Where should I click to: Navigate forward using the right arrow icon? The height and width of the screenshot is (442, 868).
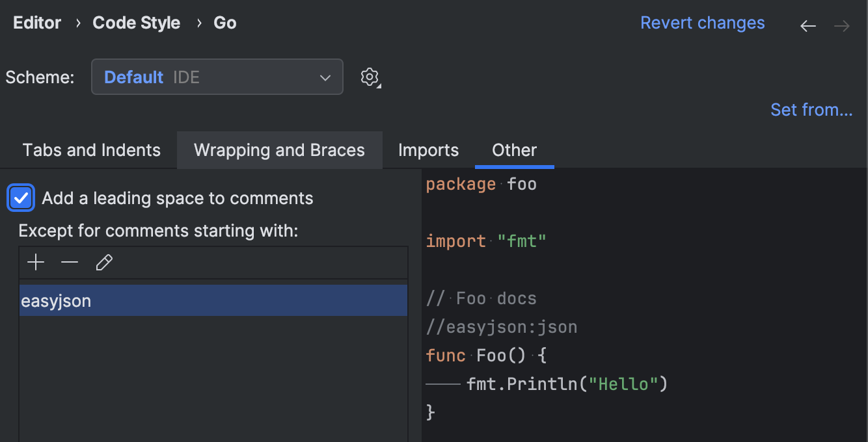tap(842, 25)
